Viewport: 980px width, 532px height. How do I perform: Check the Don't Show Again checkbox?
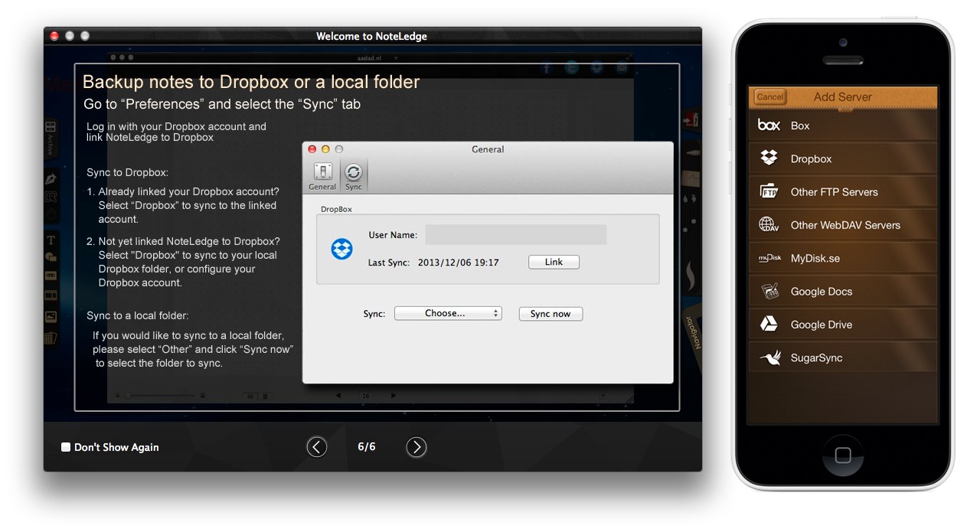pos(66,447)
